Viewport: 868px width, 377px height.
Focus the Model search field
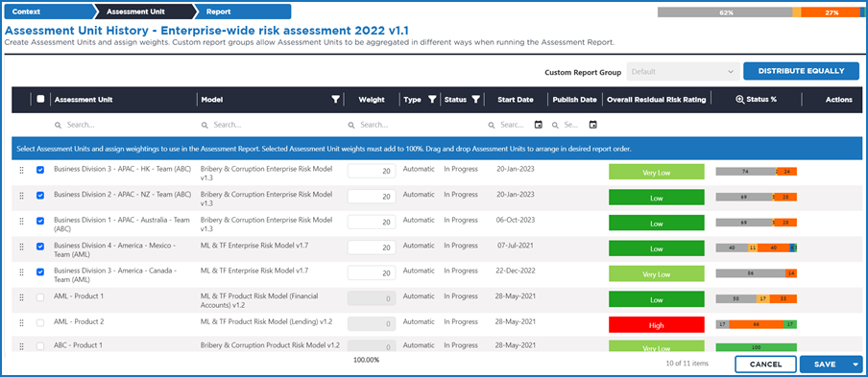tap(270, 126)
